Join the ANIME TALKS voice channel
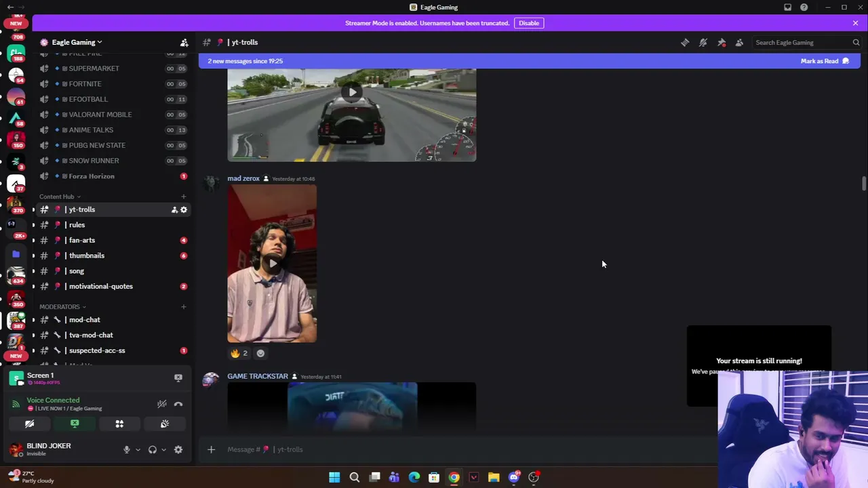This screenshot has width=868, height=488. coord(113,130)
